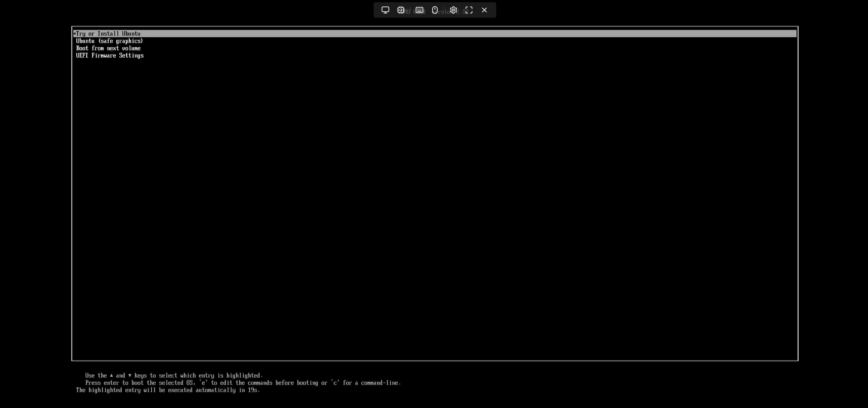Click the CPU chip icon in toolbar

[x=401, y=10]
